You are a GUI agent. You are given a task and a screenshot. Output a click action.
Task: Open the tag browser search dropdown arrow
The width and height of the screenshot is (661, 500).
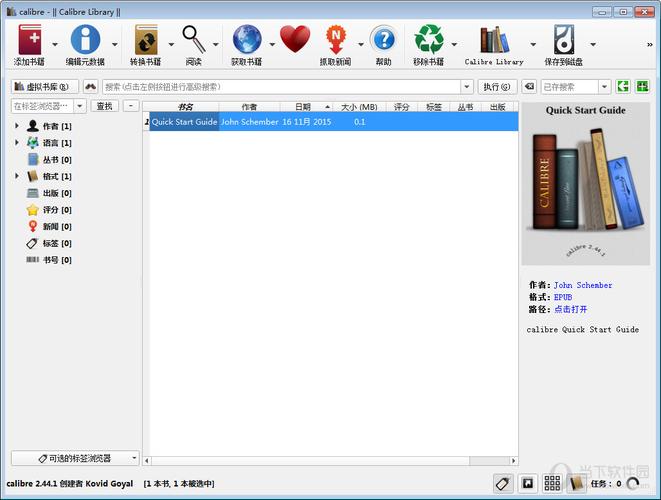[x=80, y=106]
